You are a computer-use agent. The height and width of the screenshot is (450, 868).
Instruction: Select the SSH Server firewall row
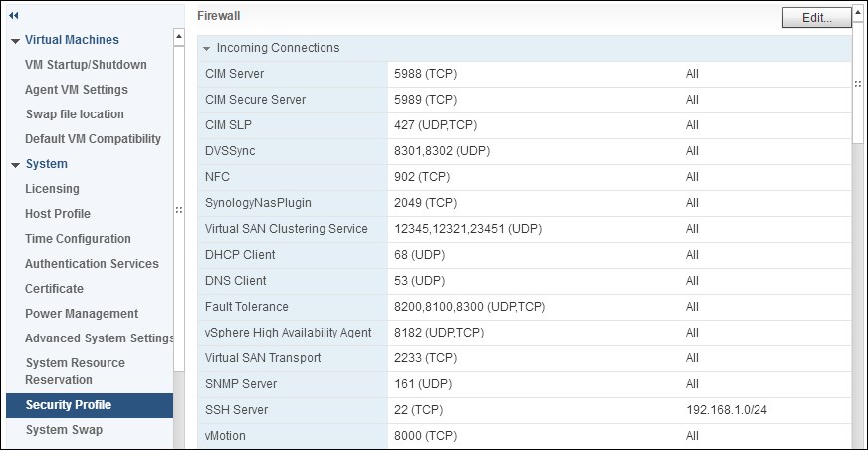point(525,410)
